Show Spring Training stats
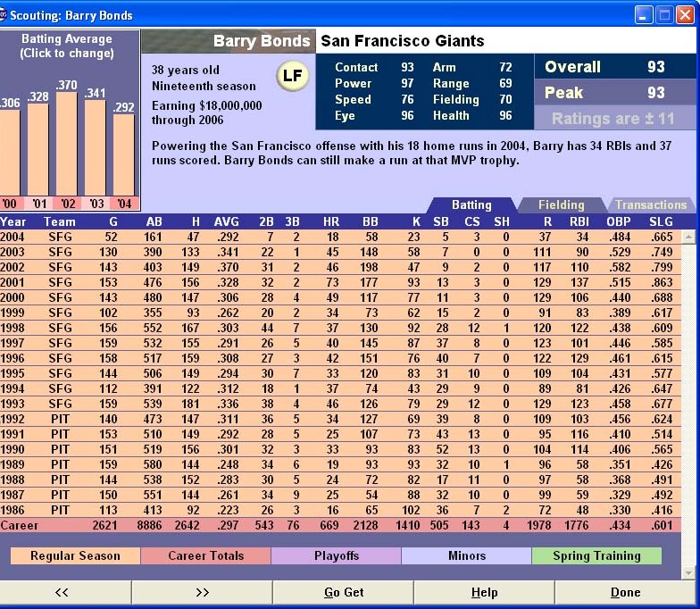The image size is (700, 609). (596, 555)
